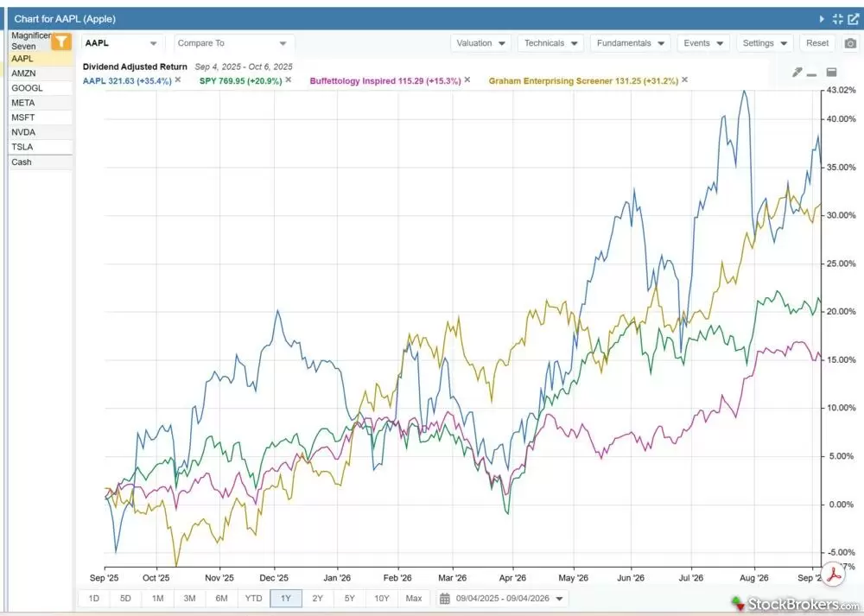Viewport: 864px width, 616px height.
Task: Open the Events dropdown menu
Action: pyautogui.click(x=703, y=43)
